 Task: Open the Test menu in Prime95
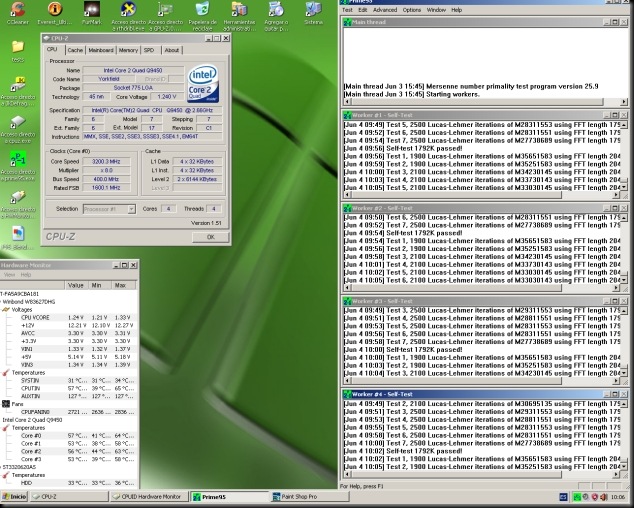(347, 10)
